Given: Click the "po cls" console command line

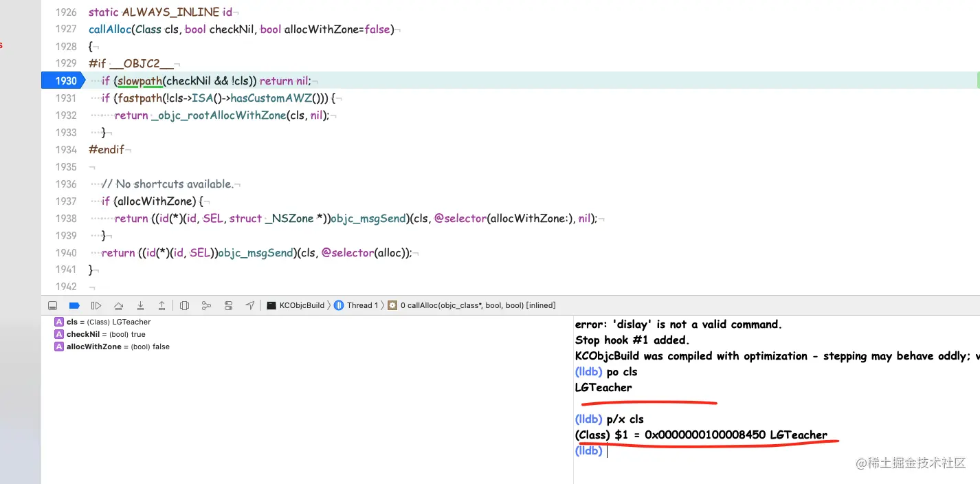Looking at the screenshot, I should [x=606, y=372].
